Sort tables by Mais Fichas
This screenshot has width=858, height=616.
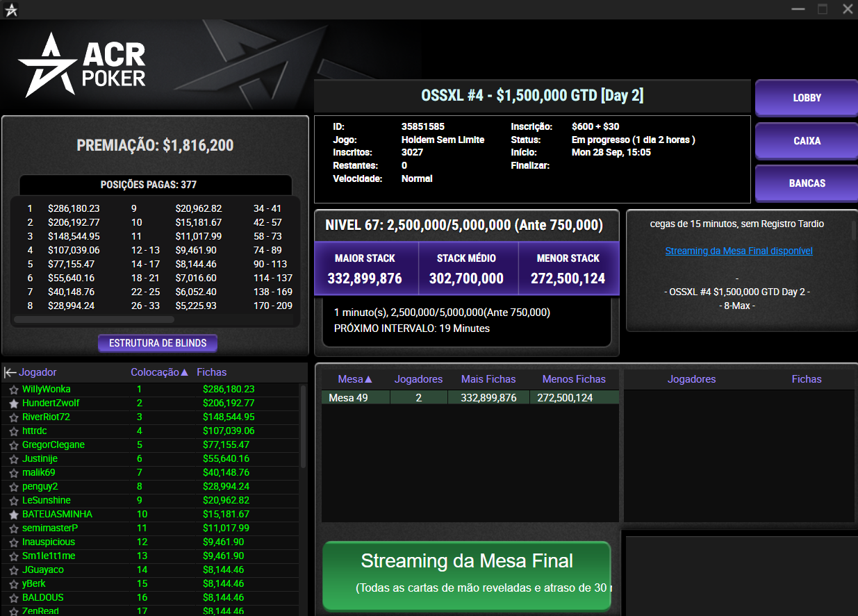tap(488, 379)
